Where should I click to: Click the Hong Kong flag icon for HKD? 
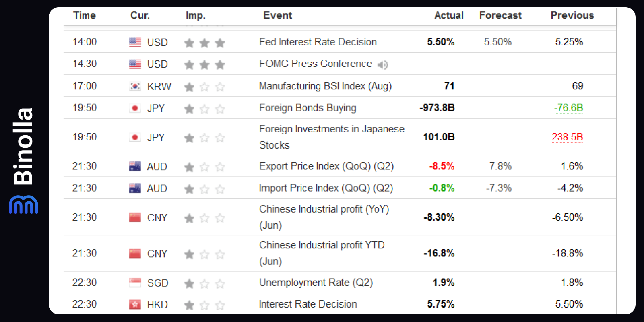tap(135, 305)
